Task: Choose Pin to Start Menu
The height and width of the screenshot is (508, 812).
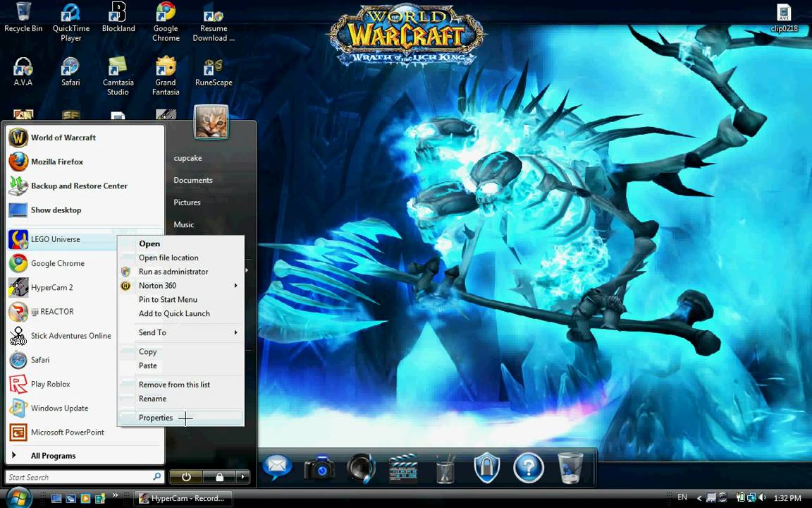Action: pos(181,300)
